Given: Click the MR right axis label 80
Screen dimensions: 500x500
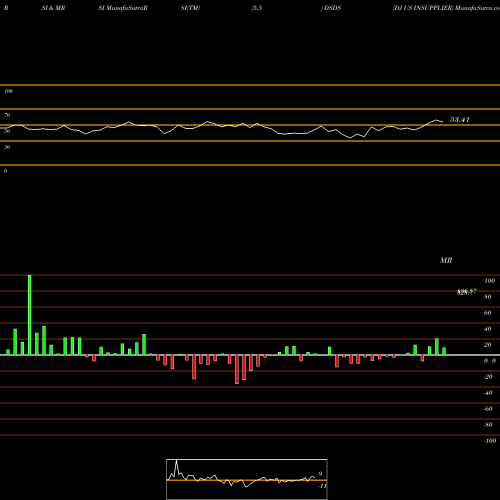Looking at the screenshot, I should tap(488, 297).
